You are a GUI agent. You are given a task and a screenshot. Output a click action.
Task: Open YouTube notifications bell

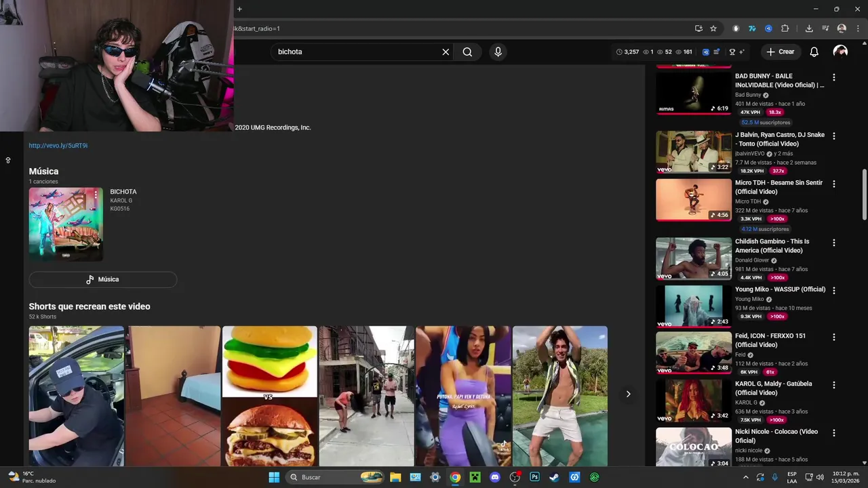pyautogui.click(x=814, y=52)
